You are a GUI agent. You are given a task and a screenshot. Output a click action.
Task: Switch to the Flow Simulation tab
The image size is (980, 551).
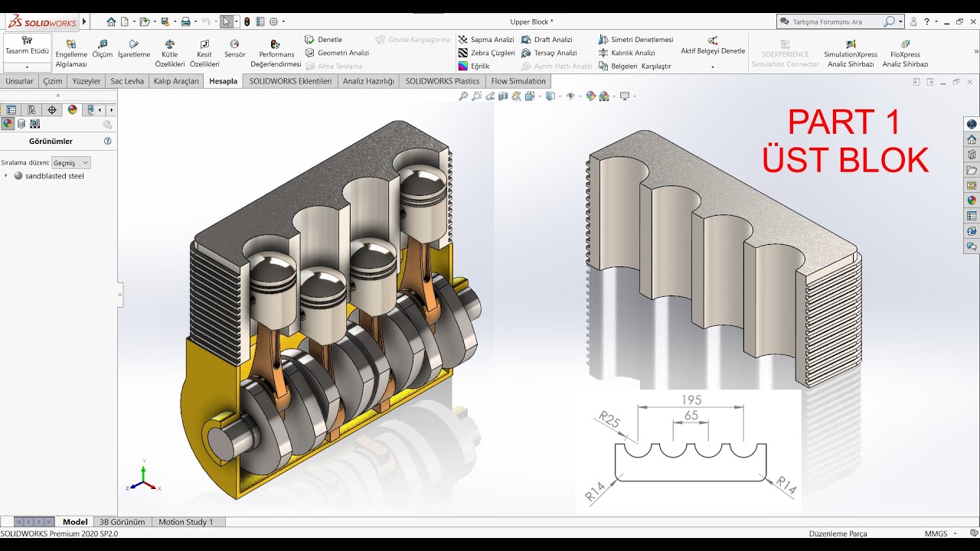pyautogui.click(x=518, y=81)
